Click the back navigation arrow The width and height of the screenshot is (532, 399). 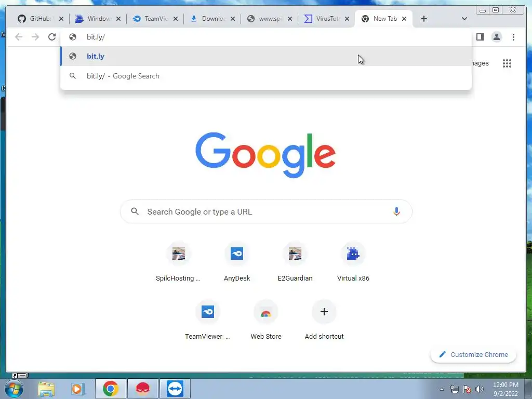pos(19,37)
